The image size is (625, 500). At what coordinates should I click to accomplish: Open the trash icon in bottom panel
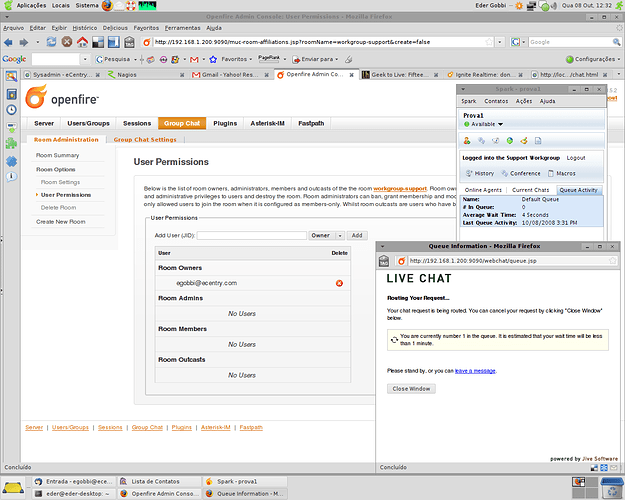(x=612, y=488)
